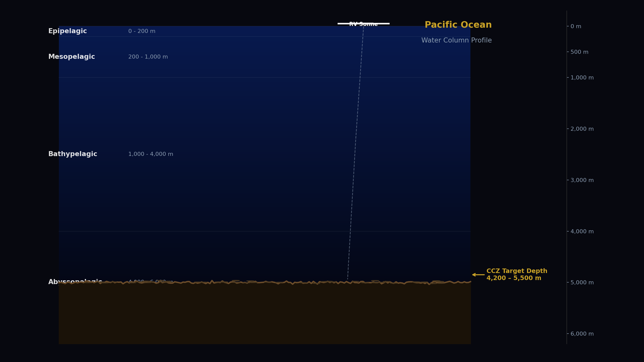Click the Water Column Profile subtitle
The width and height of the screenshot is (644, 362).
coord(456,40)
